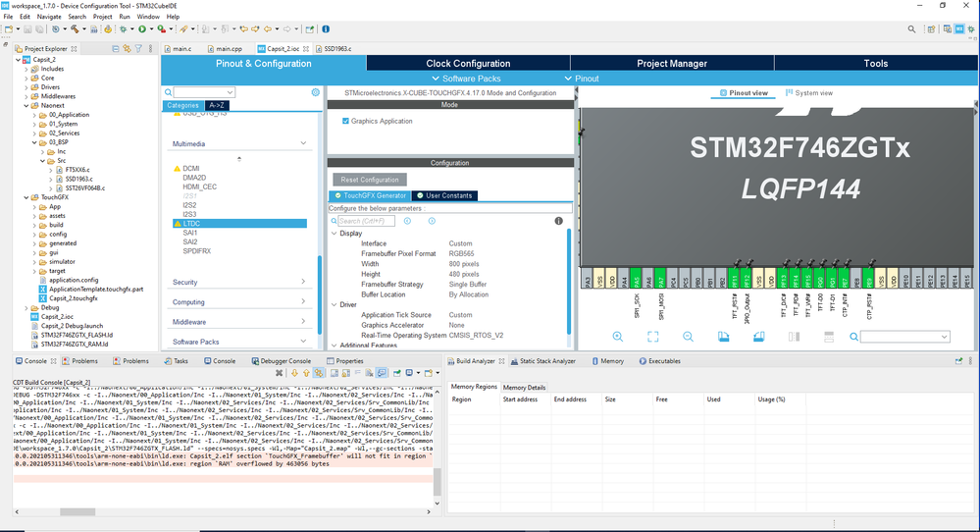
Task: Click the blue information icon in toolbar
Action: tap(326, 28)
